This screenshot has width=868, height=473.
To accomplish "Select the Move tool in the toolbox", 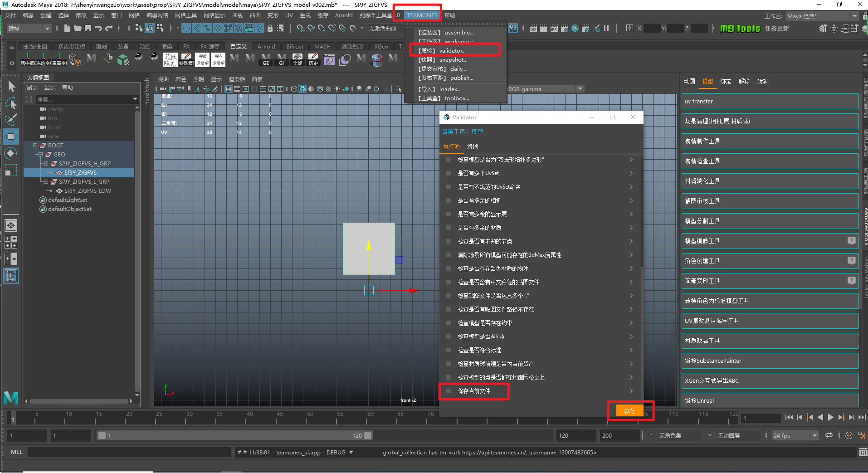I will [11, 137].
